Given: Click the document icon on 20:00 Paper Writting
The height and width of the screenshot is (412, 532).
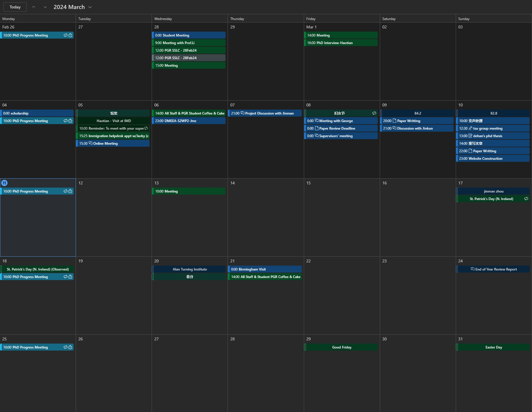Looking at the screenshot, I should (x=394, y=121).
